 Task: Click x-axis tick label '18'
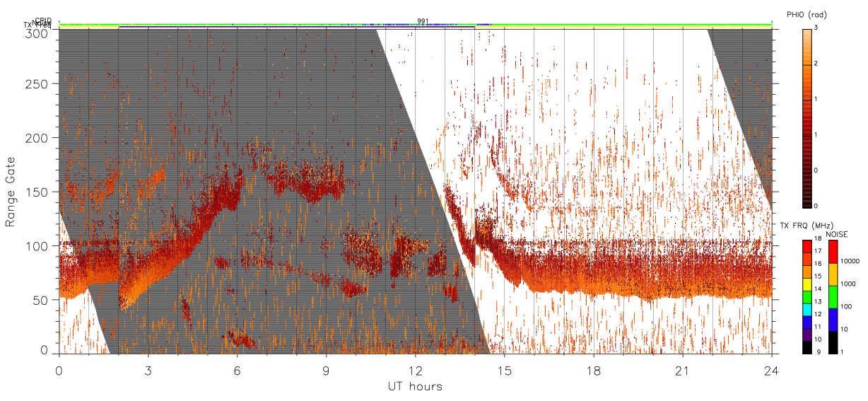tap(593, 370)
